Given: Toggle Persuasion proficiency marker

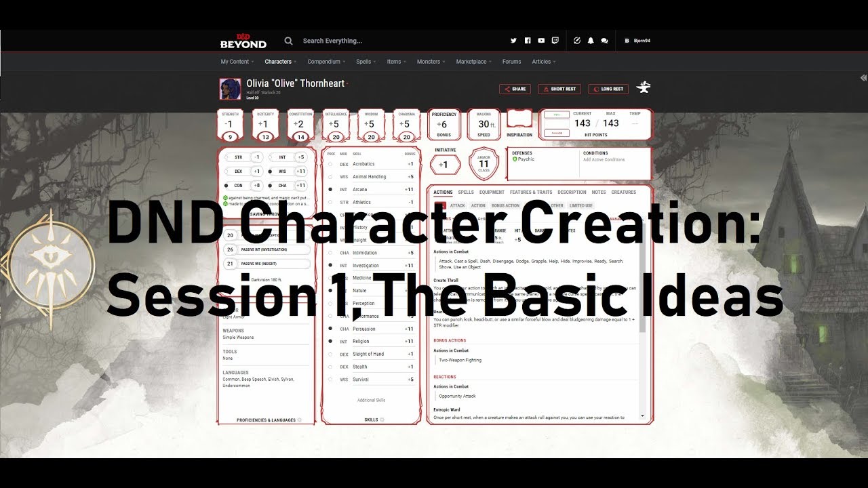Looking at the screenshot, I should 330,329.
